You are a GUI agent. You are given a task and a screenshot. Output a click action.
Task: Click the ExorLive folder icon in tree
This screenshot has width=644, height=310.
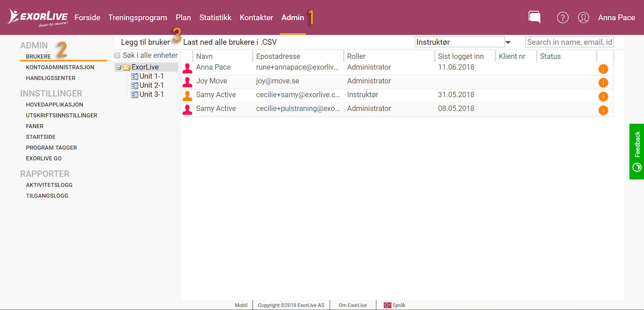coord(126,67)
